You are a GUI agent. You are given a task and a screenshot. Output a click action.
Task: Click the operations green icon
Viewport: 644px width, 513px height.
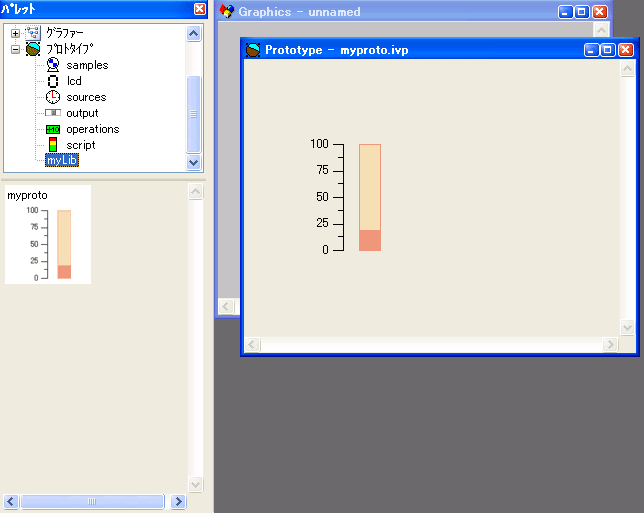pos(53,129)
